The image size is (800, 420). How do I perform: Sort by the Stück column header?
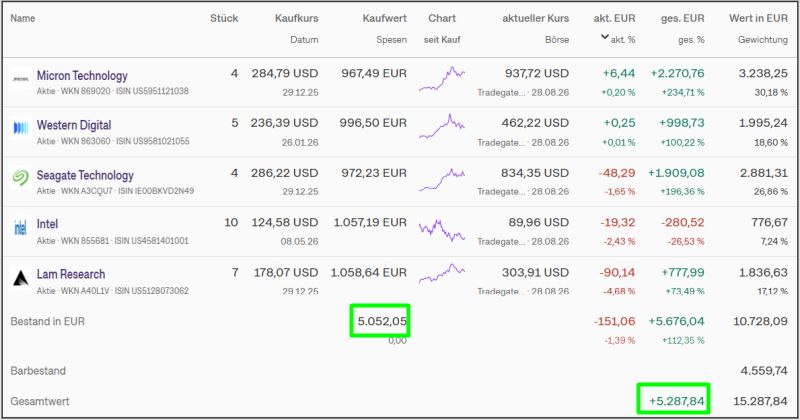click(x=224, y=18)
